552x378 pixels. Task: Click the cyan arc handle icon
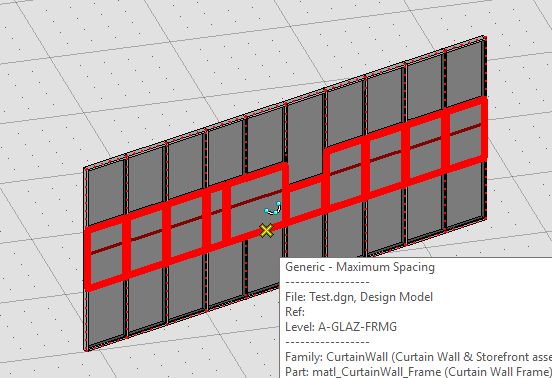[273, 208]
